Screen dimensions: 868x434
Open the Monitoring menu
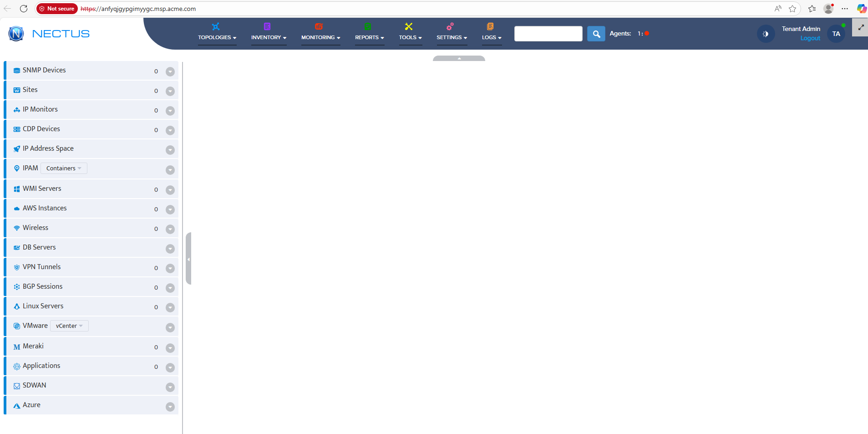click(x=320, y=37)
